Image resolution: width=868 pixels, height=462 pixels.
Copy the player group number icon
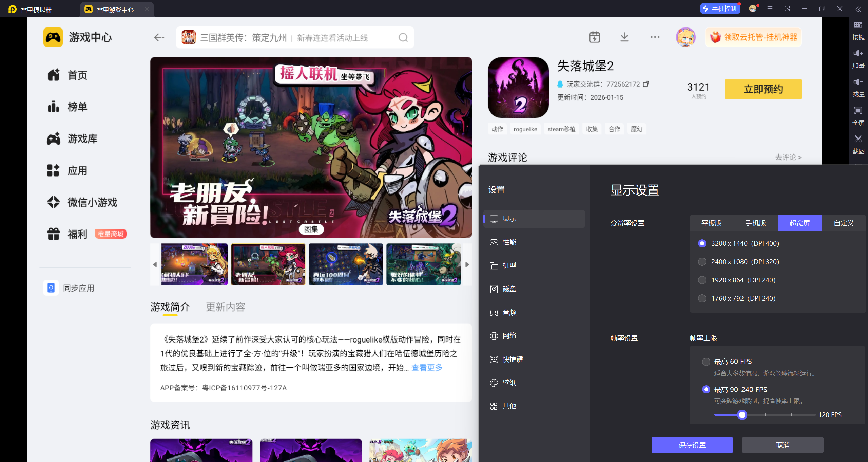(646, 84)
